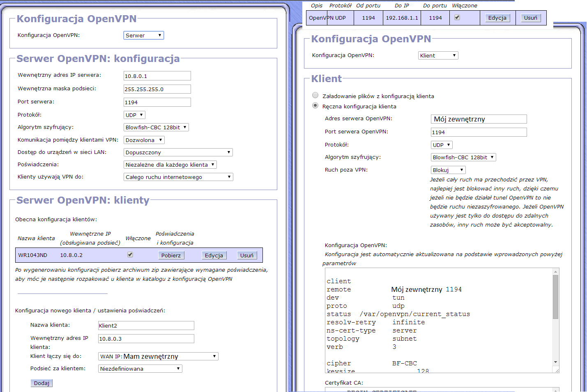Delete the OpenVPN UDP port rule using Usuń
The height and width of the screenshot is (392, 587).
530,18
